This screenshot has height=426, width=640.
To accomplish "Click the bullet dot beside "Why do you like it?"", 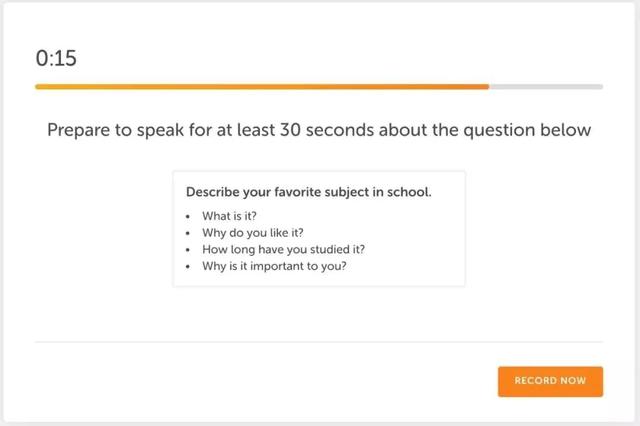I will (x=188, y=234).
